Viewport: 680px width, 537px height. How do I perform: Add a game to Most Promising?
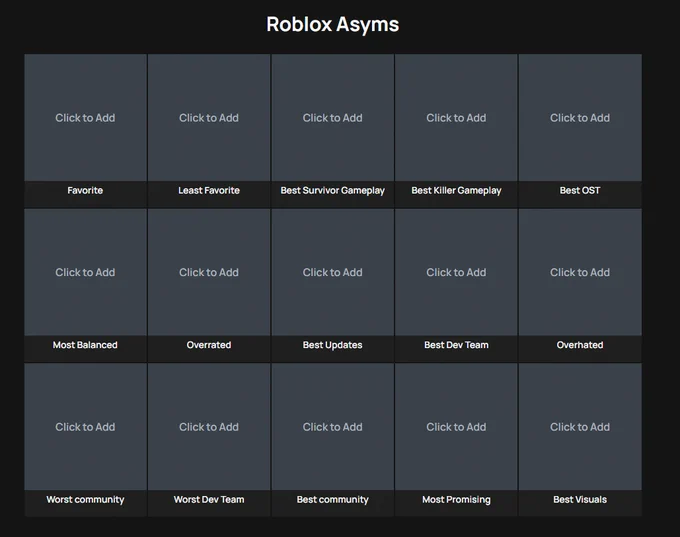click(456, 427)
